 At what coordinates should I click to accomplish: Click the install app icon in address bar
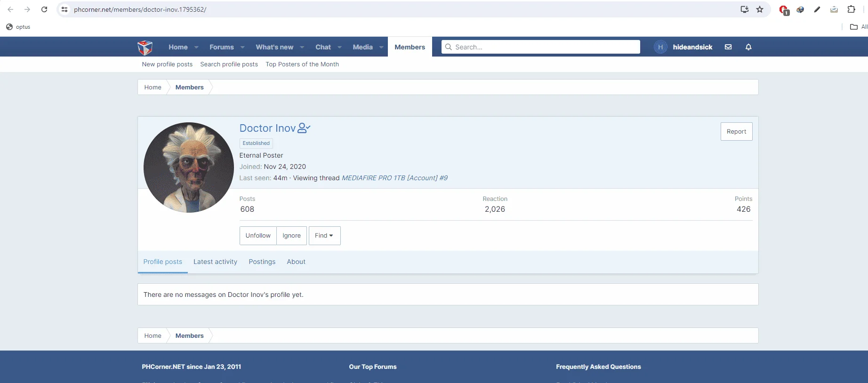(x=744, y=9)
